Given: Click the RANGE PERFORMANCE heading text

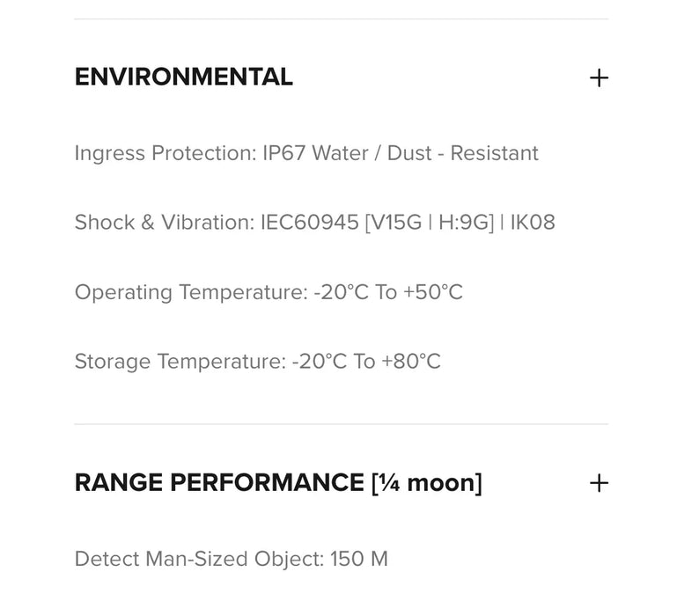Looking at the screenshot, I should 218,483.
